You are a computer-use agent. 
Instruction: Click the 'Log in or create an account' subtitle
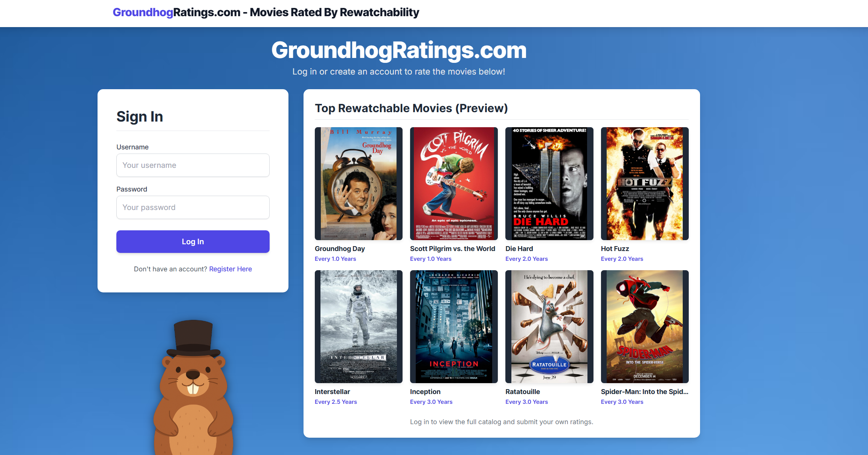point(399,72)
